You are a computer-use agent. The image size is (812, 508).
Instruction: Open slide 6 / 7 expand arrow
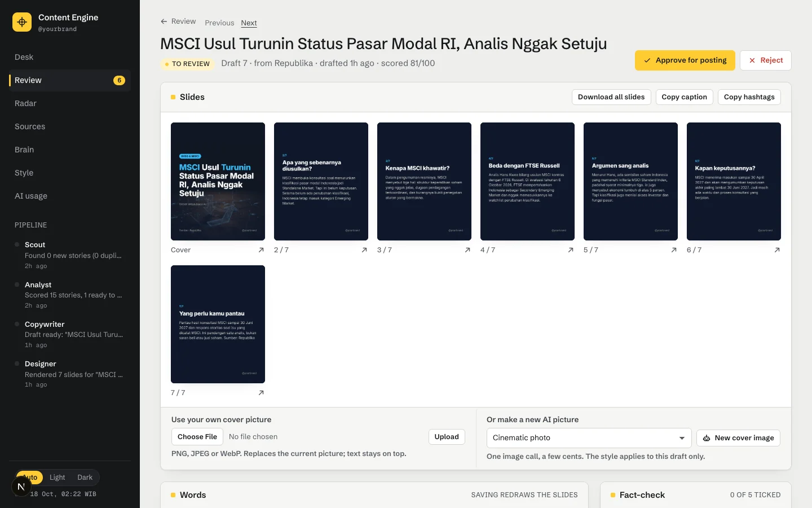[x=777, y=250]
